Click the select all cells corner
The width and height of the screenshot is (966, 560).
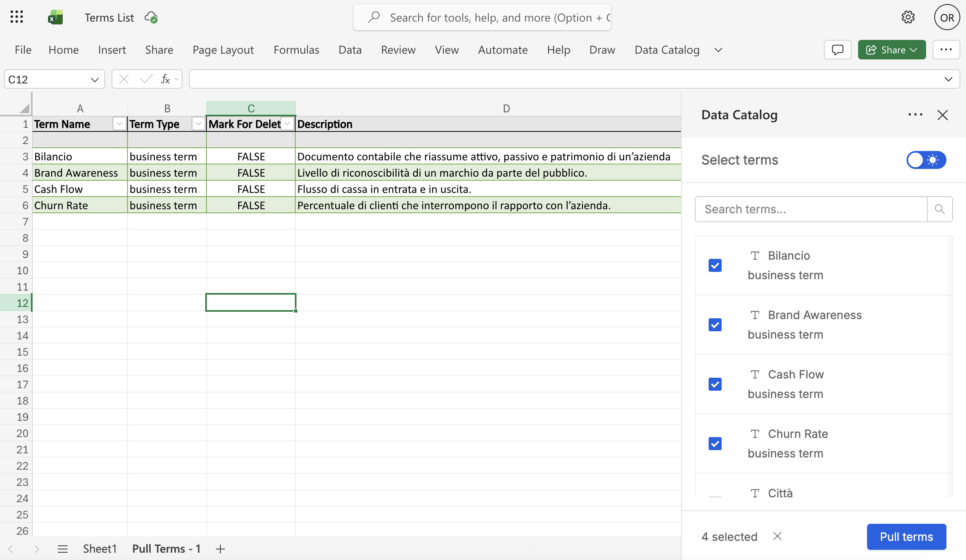24,108
